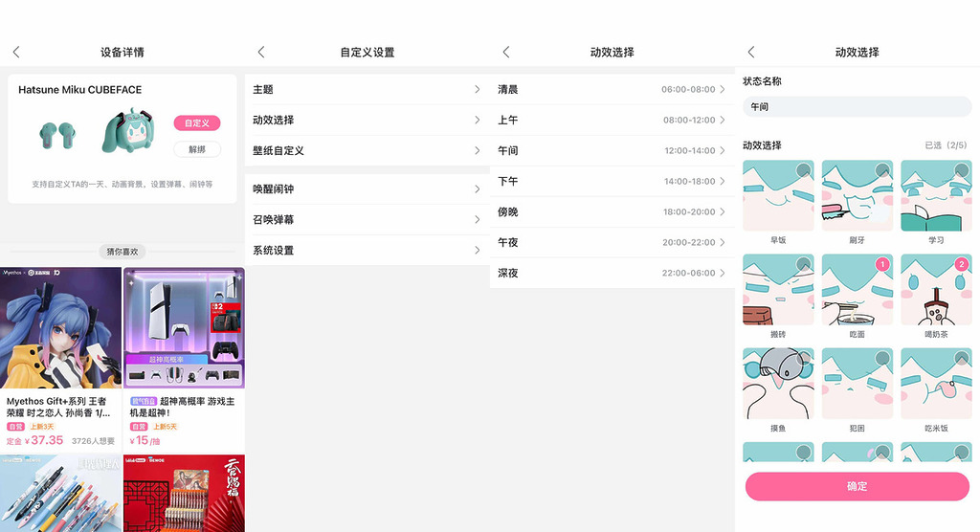Open 唤醒闹钟 menu entry
The image size is (980, 532).
click(x=367, y=188)
